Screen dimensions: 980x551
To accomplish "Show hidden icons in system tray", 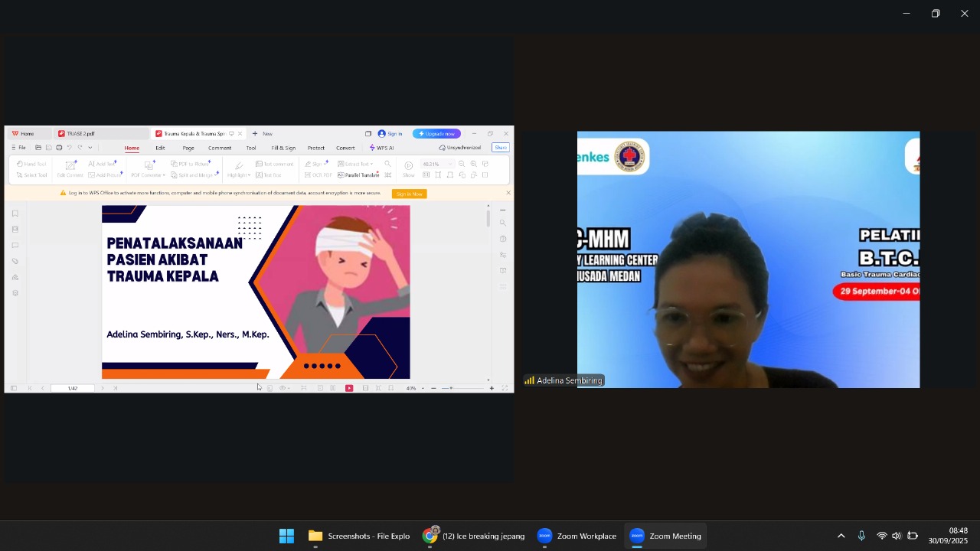I will click(841, 536).
